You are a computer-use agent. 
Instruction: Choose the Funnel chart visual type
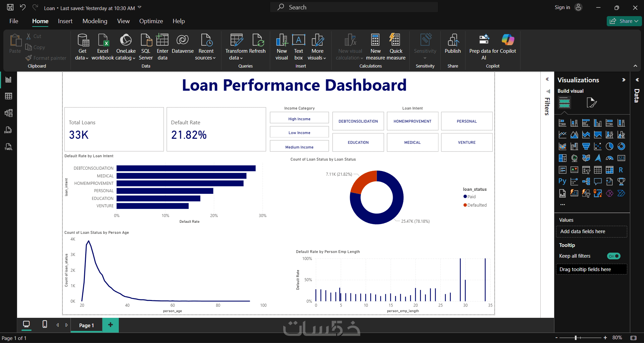[x=586, y=146]
